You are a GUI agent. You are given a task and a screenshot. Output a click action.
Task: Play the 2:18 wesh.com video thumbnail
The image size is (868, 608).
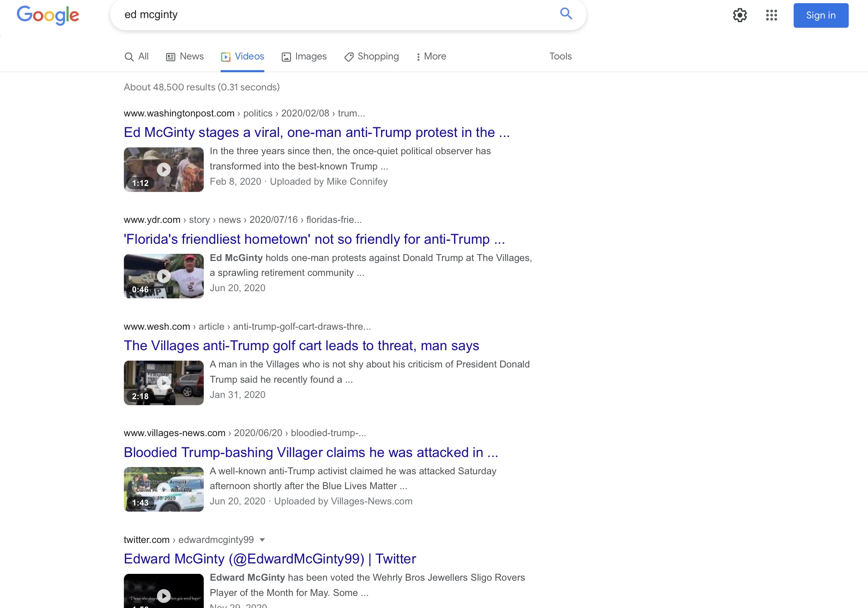coord(164,383)
